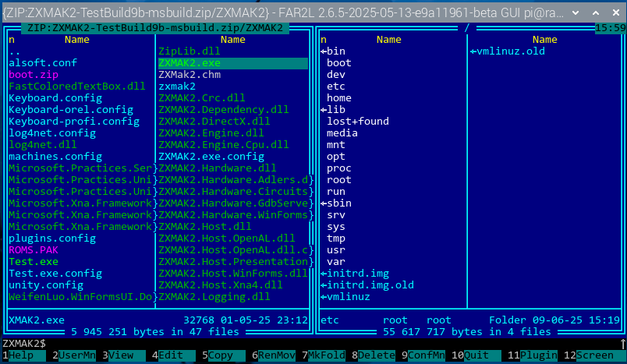Click the up arrow at command line end
This screenshot has height=364, width=627.
[x=622, y=344]
